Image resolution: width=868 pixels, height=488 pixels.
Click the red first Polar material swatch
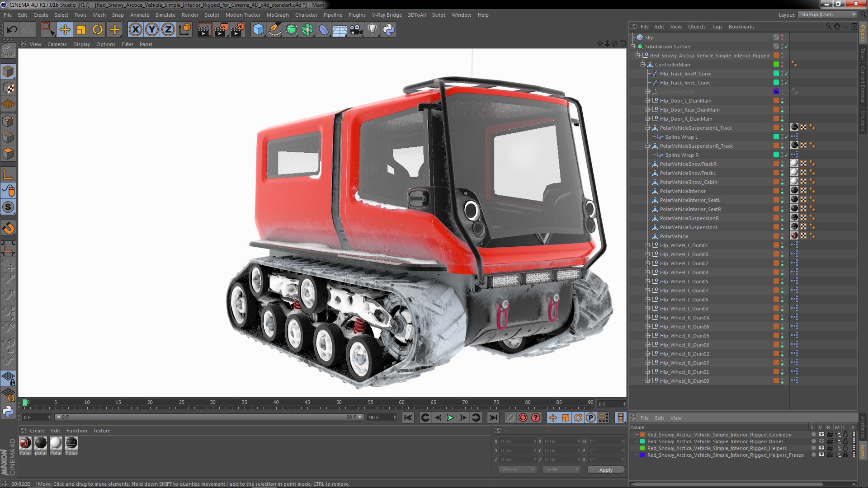point(25,443)
